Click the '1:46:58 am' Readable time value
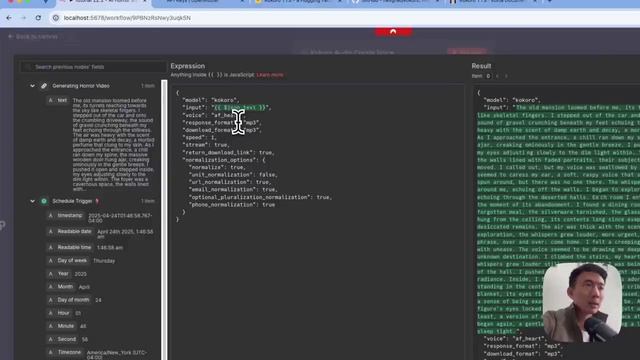 point(109,248)
